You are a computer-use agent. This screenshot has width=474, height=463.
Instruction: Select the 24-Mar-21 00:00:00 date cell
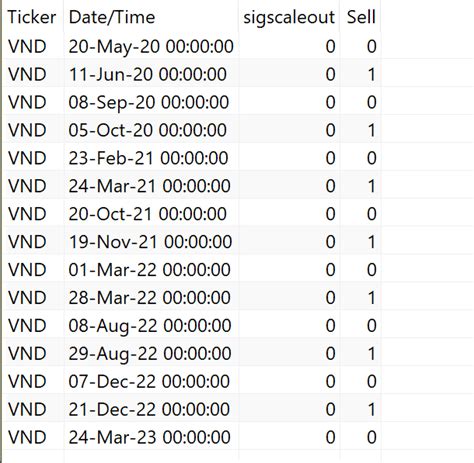tap(149, 186)
